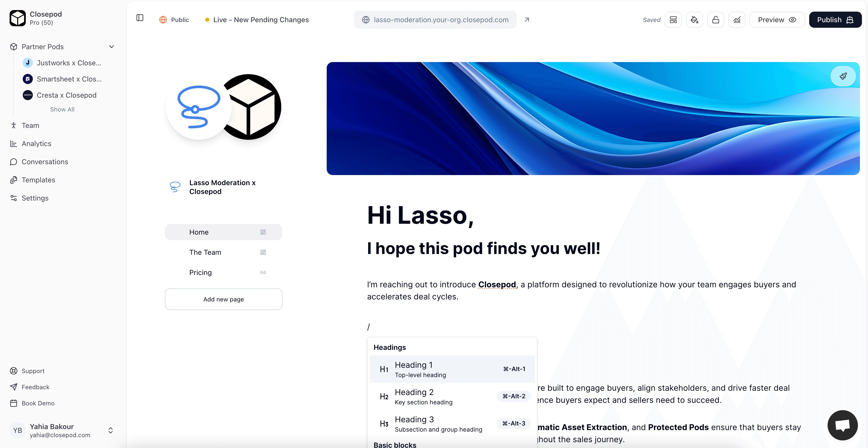Open the chat bubble widget
Image resolution: width=868 pixels, height=448 pixels.
(x=843, y=425)
